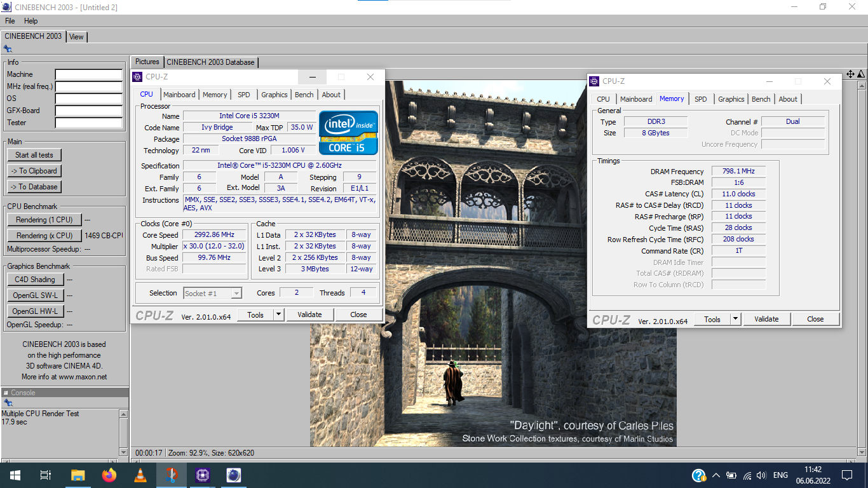Click the DRAM Frequency value 798.1 MHz
The image size is (868, 488).
(x=738, y=172)
